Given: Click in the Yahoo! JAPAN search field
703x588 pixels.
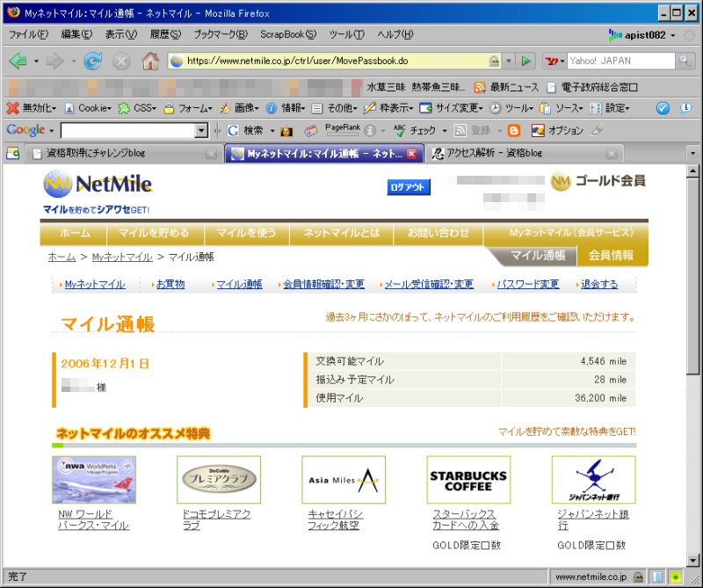Looking at the screenshot, I should [620, 61].
